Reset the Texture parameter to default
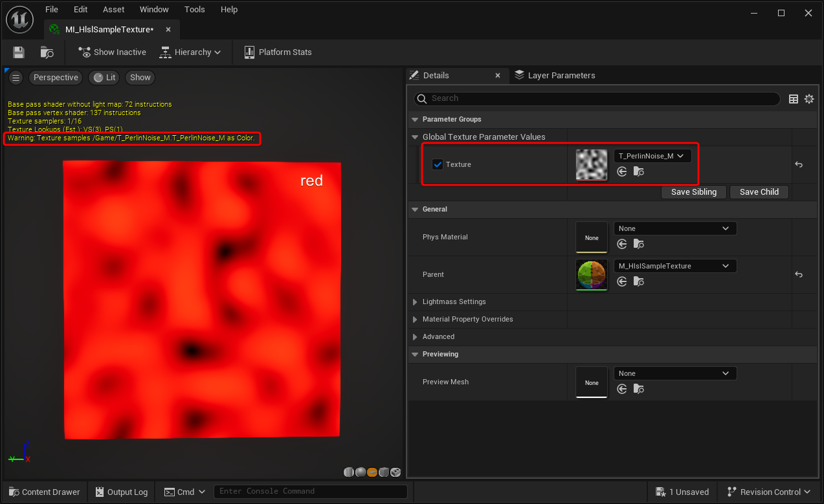The image size is (824, 504). [x=799, y=164]
